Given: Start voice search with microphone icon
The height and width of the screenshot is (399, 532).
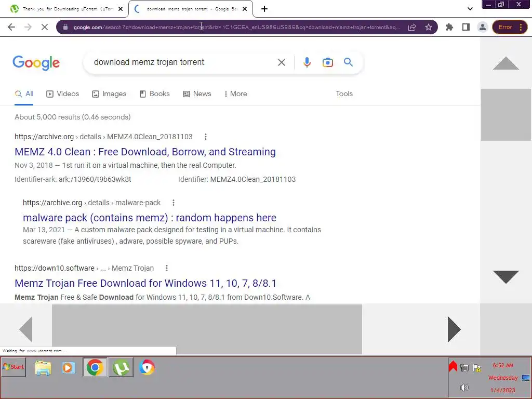Looking at the screenshot, I should (307, 62).
